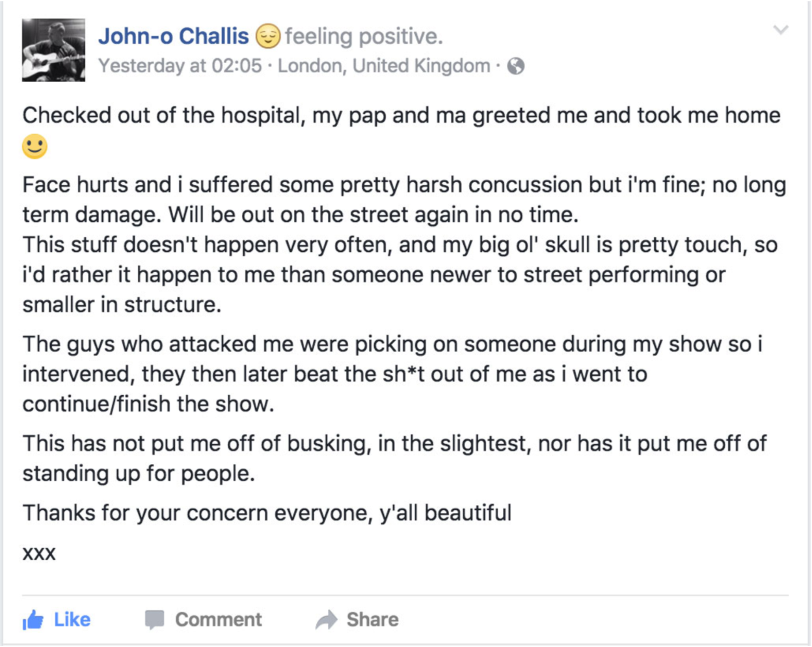The height and width of the screenshot is (647, 812).
Task: Click the thumbs-up Like icon
Action: click(x=33, y=620)
